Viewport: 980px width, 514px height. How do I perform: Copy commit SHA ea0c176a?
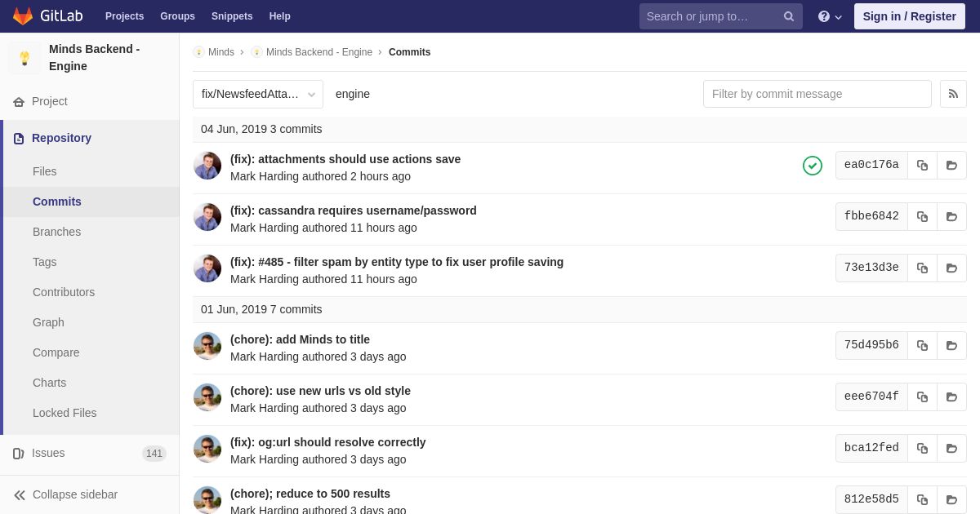click(x=922, y=165)
